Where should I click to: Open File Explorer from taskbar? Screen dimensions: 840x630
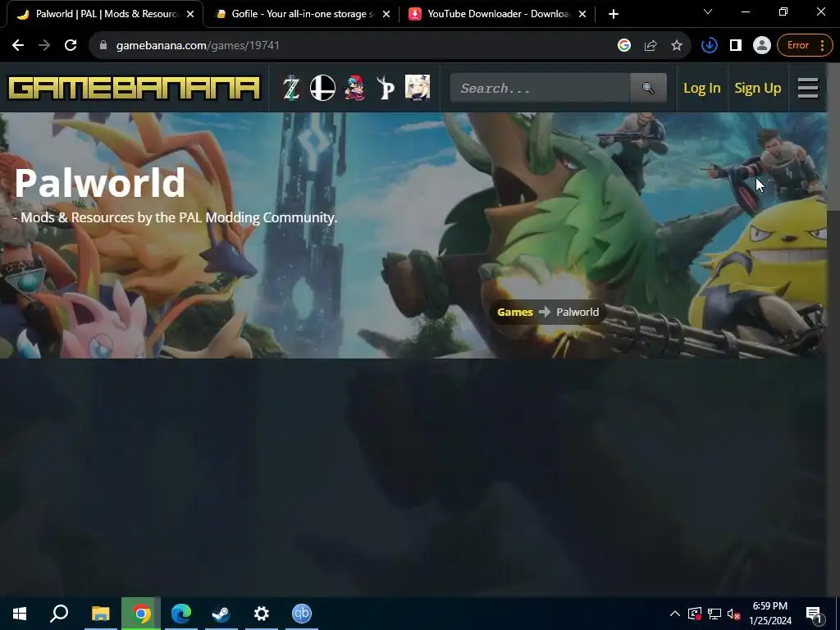101,614
